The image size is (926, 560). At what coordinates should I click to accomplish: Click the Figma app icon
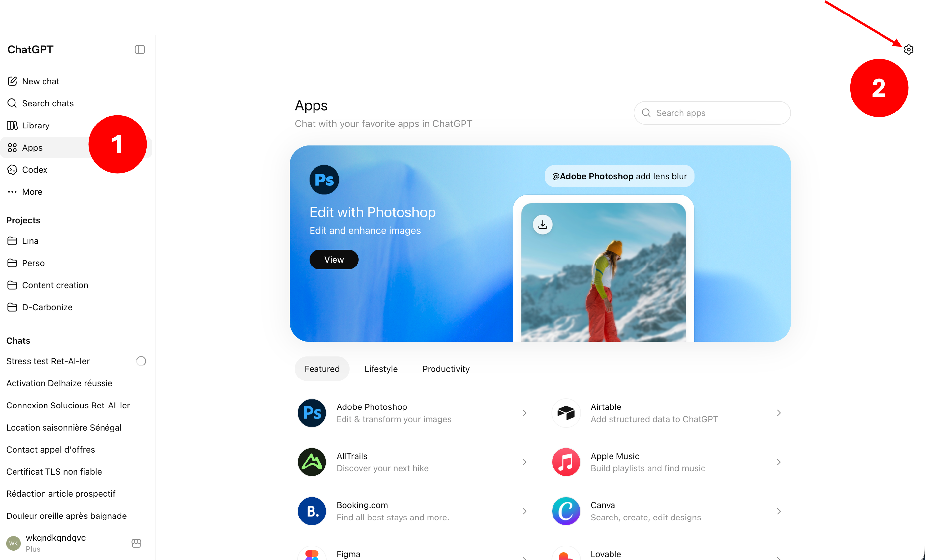[x=312, y=553]
